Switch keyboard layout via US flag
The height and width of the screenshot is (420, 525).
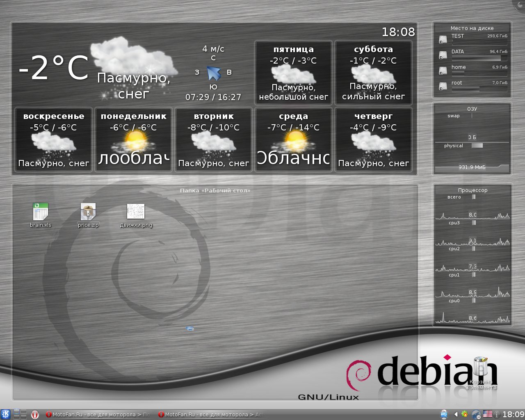pyautogui.click(x=487, y=414)
